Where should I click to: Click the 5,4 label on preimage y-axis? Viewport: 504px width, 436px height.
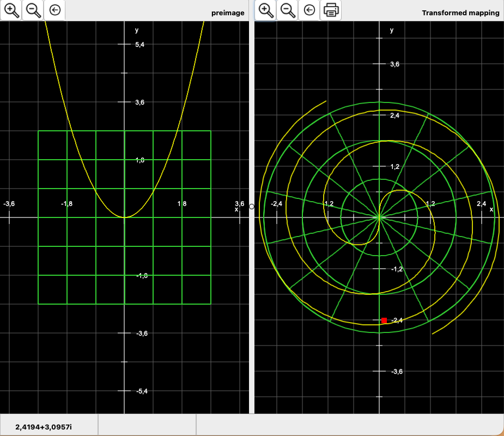[140, 45]
